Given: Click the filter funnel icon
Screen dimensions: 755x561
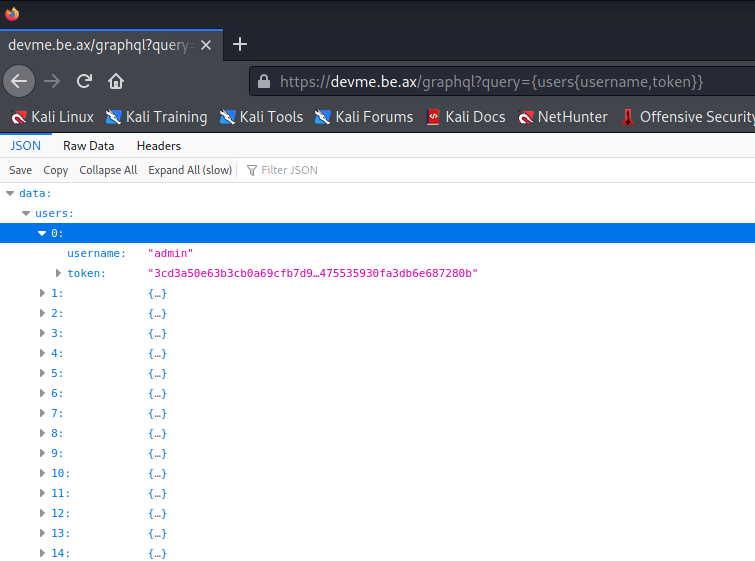Looking at the screenshot, I should pyautogui.click(x=251, y=170).
